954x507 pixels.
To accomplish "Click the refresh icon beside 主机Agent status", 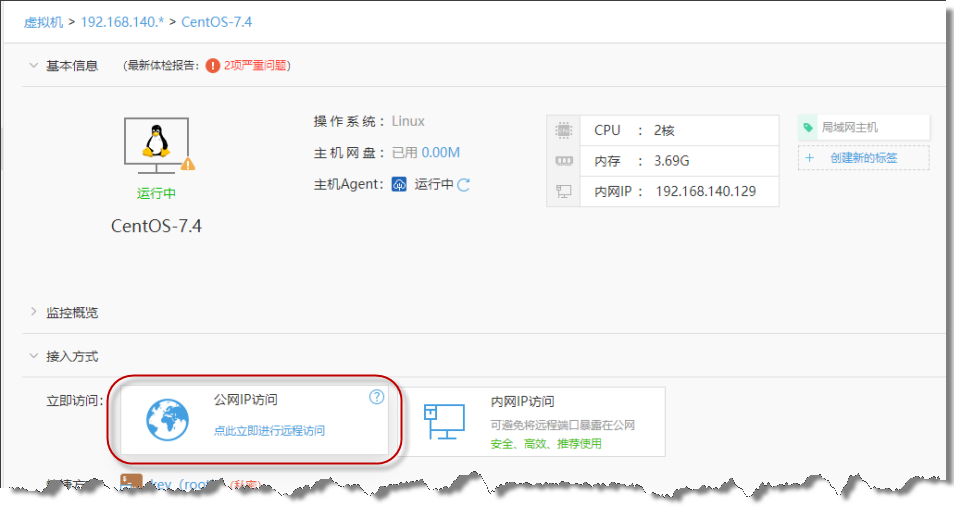I will [x=463, y=185].
